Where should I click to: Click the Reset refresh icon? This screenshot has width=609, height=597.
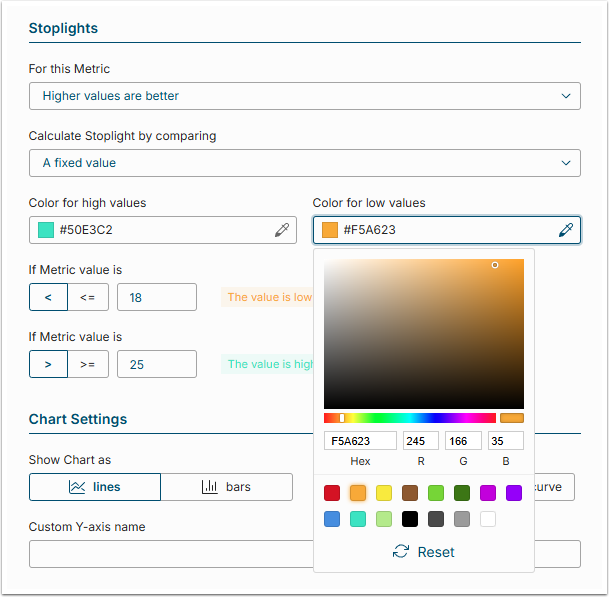click(x=400, y=552)
